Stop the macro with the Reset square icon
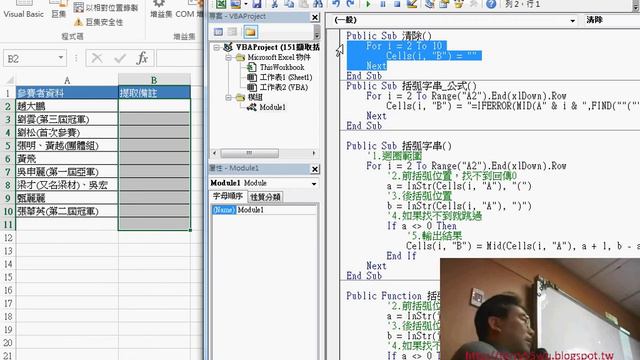Viewport: 640px width, 360px height. 397,4
